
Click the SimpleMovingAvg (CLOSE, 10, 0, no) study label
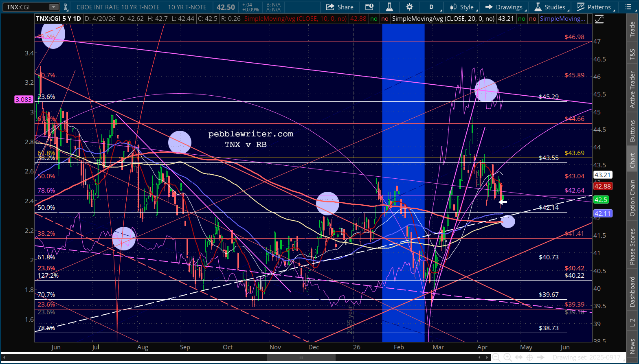point(295,19)
